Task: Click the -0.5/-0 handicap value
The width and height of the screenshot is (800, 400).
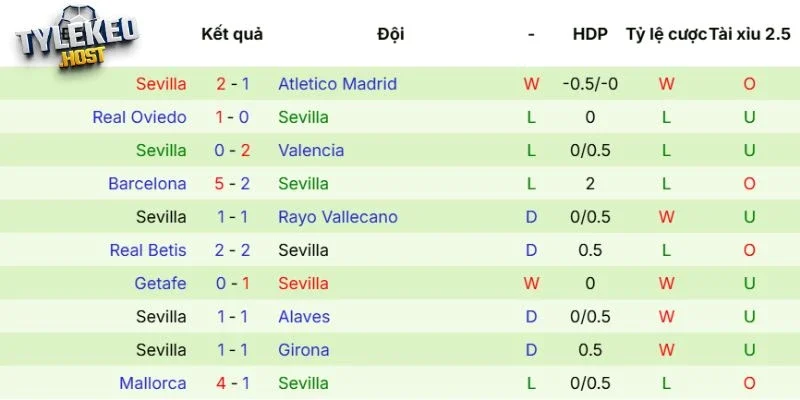Action: point(590,84)
